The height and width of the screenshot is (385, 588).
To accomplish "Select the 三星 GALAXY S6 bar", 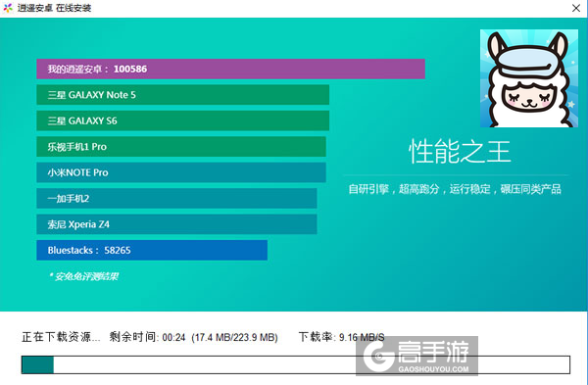I will click(182, 120).
